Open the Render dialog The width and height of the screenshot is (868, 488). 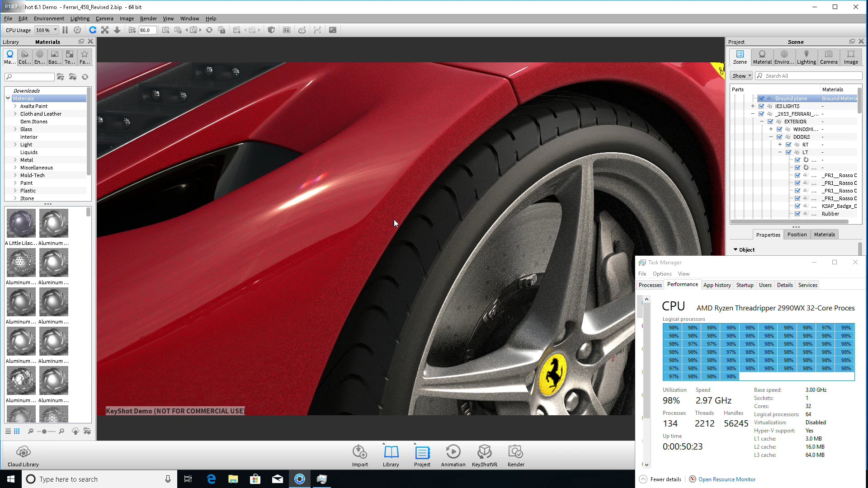click(516, 456)
